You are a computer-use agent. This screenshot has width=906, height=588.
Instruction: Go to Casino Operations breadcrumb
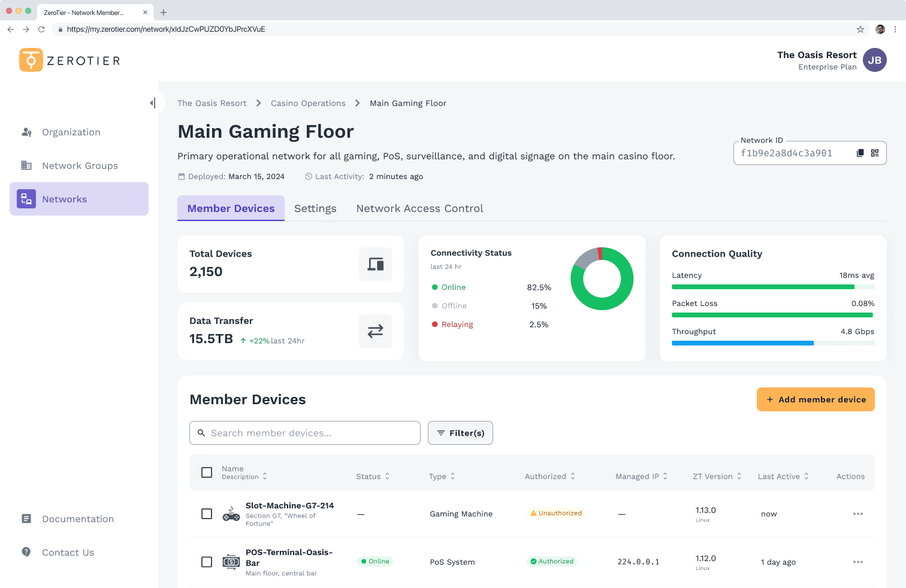pos(308,103)
